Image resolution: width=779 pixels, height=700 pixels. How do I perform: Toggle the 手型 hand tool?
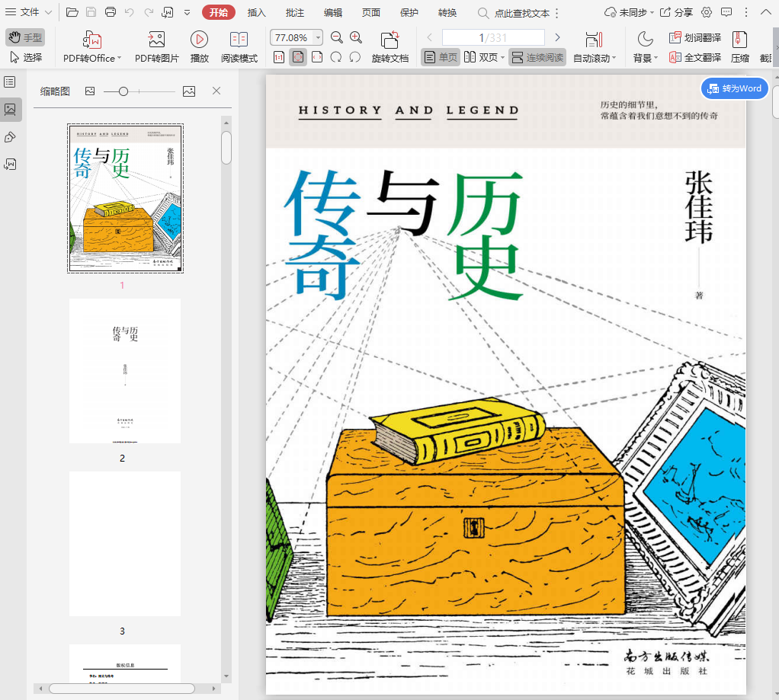coord(25,37)
